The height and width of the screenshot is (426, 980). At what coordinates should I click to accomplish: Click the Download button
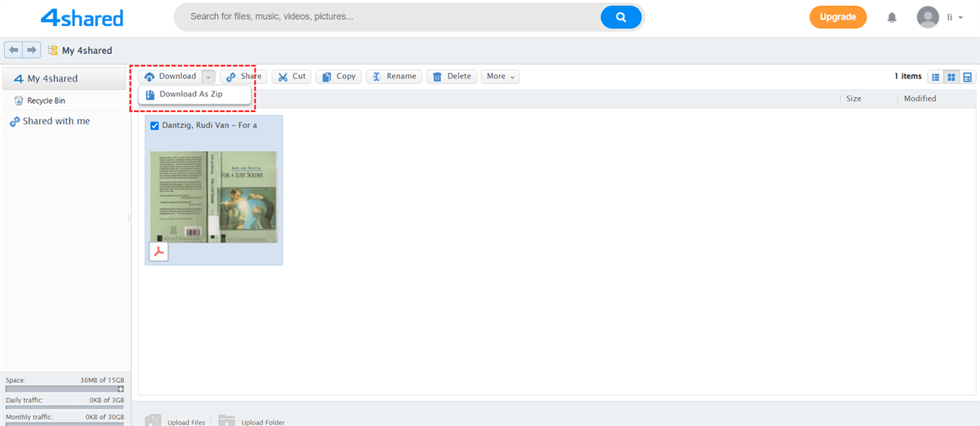point(170,77)
